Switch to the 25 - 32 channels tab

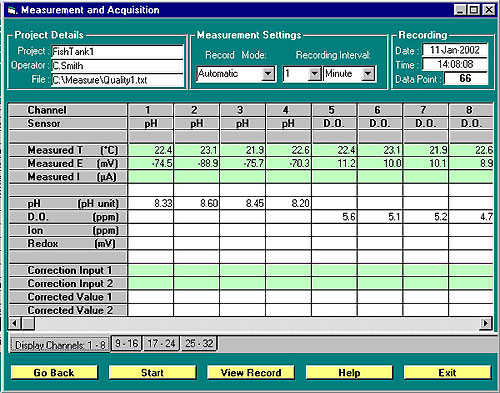coord(199,343)
